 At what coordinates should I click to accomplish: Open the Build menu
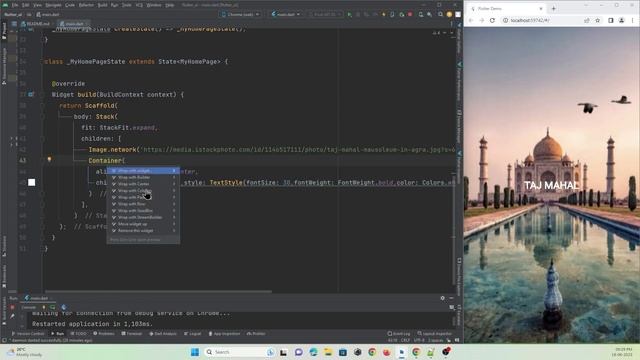point(102,5)
